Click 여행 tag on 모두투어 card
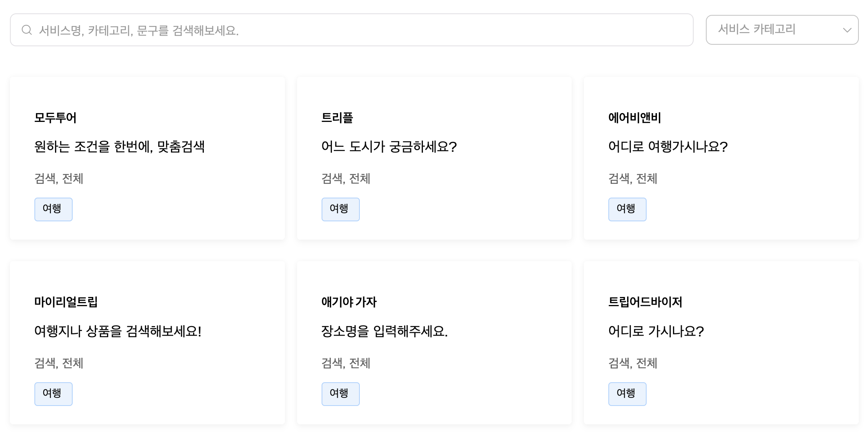This screenshot has height=435, width=868. (53, 209)
